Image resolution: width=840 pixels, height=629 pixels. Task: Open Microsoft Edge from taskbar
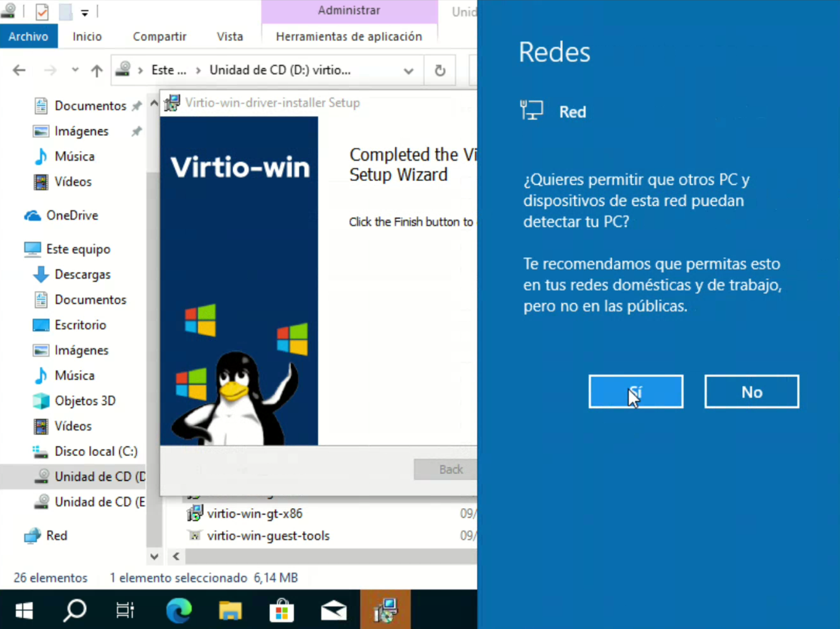pyautogui.click(x=178, y=610)
